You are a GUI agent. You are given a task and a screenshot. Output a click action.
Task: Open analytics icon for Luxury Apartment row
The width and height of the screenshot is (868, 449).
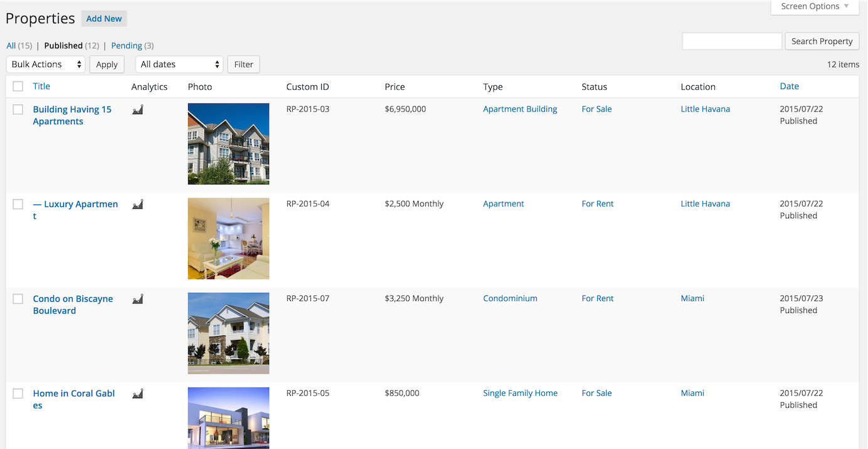[x=138, y=204]
